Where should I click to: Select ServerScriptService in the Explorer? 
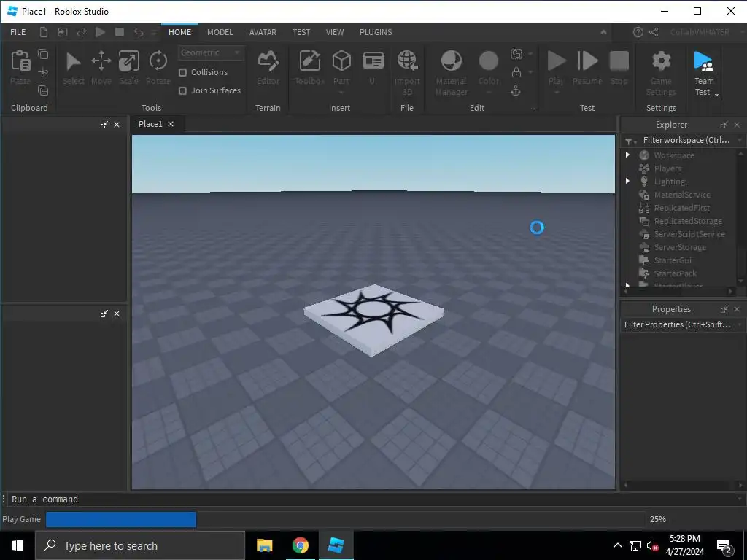click(689, 234)
